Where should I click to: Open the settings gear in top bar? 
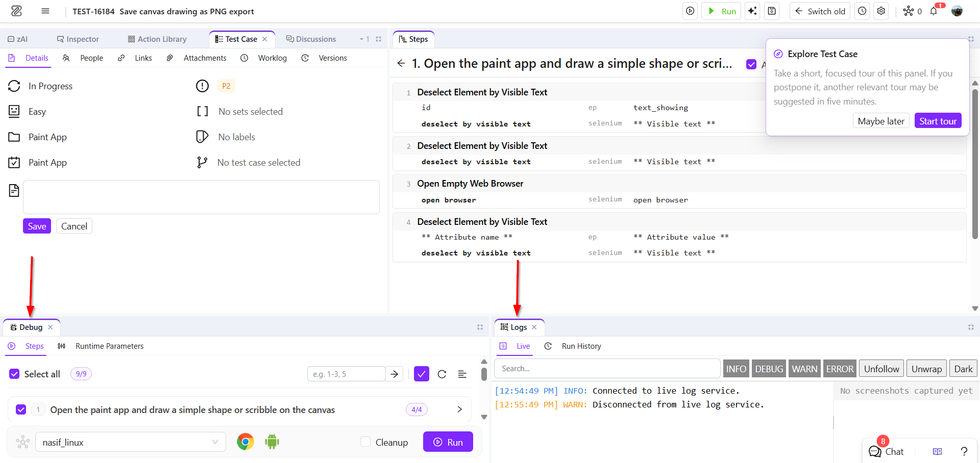point(881,11)
